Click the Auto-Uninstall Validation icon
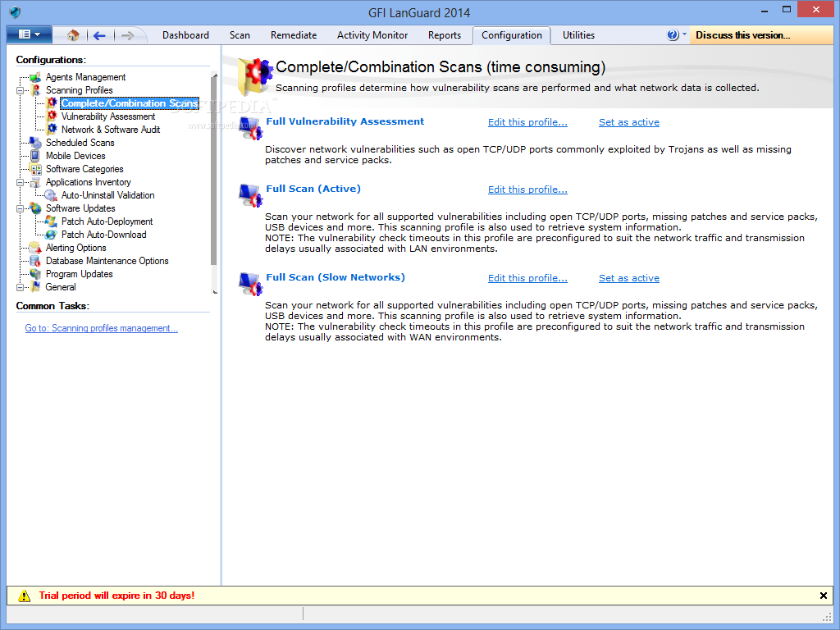 point(51,195)
